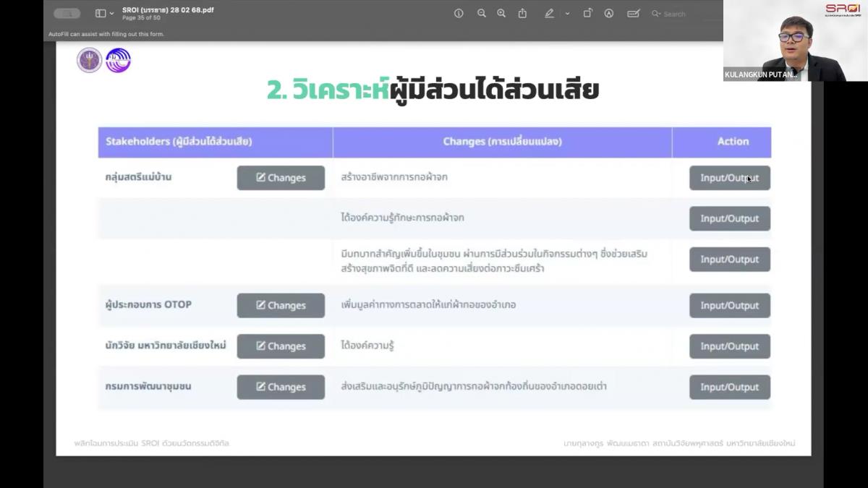Click the PDF file title in toolbar
This screenshot has width=868, height=488.
[x=168, y=9]
